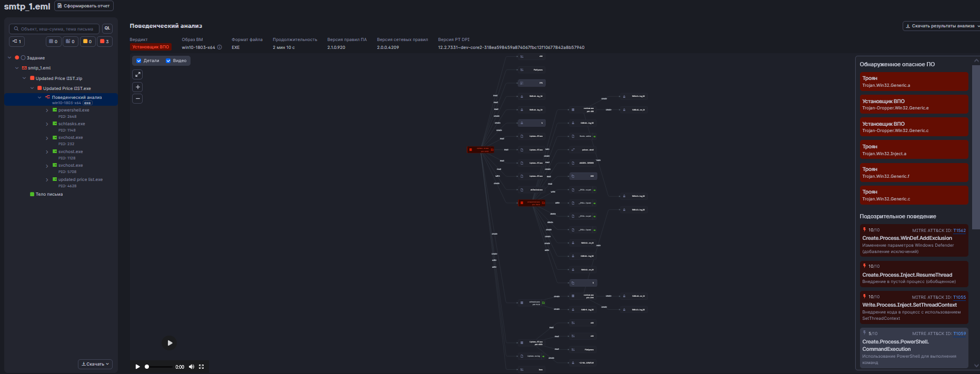Select the Задание root item in the tree

click(35, 58)
